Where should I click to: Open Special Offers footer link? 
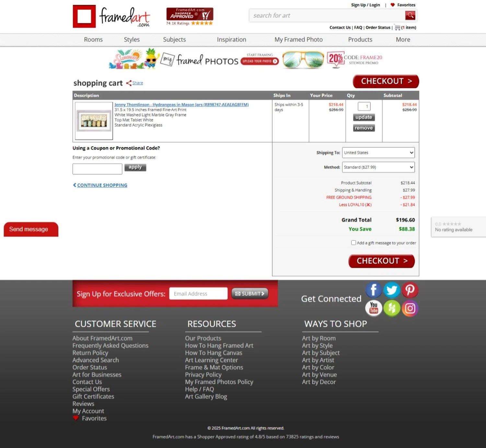91,389
